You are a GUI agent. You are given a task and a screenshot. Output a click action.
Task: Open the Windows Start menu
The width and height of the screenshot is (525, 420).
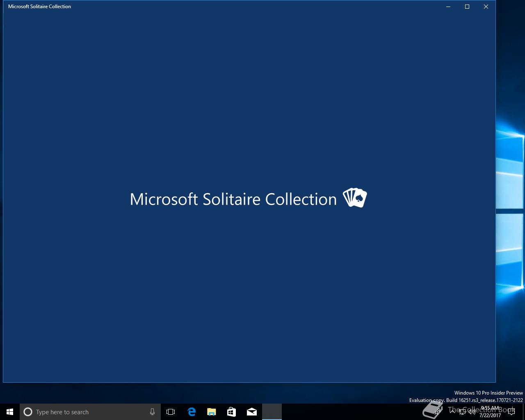(x=10, y=412)
